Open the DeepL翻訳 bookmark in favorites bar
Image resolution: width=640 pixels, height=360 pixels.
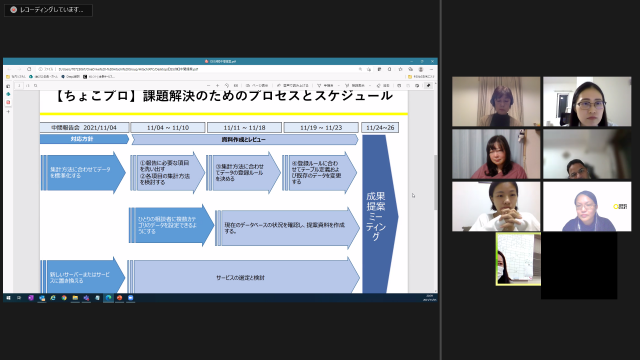[71, 76]
